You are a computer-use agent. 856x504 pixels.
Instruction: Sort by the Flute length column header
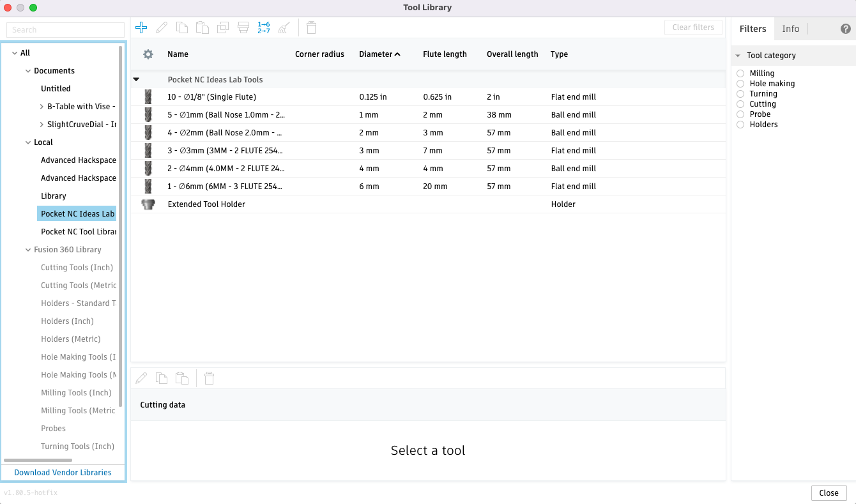445,54
